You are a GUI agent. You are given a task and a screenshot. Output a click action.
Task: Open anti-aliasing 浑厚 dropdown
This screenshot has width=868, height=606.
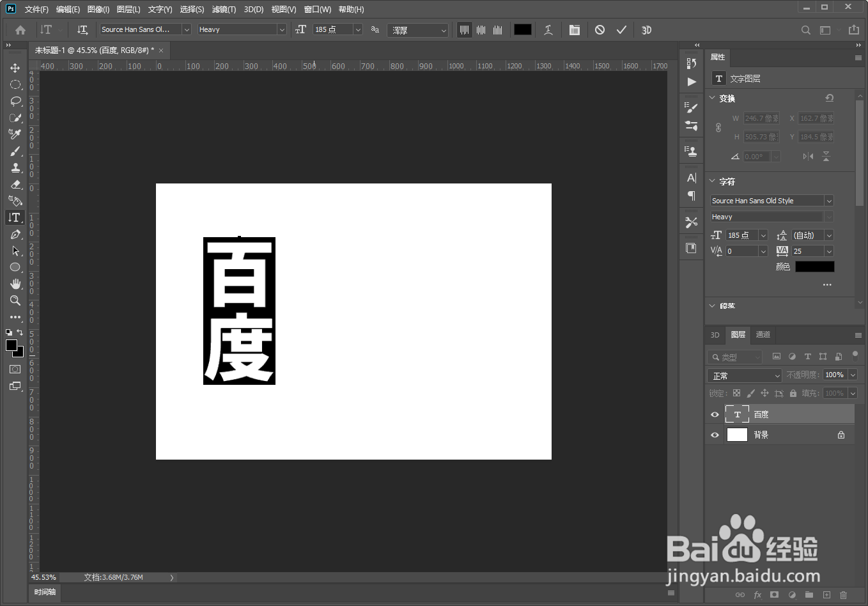(x=417, y=30)
